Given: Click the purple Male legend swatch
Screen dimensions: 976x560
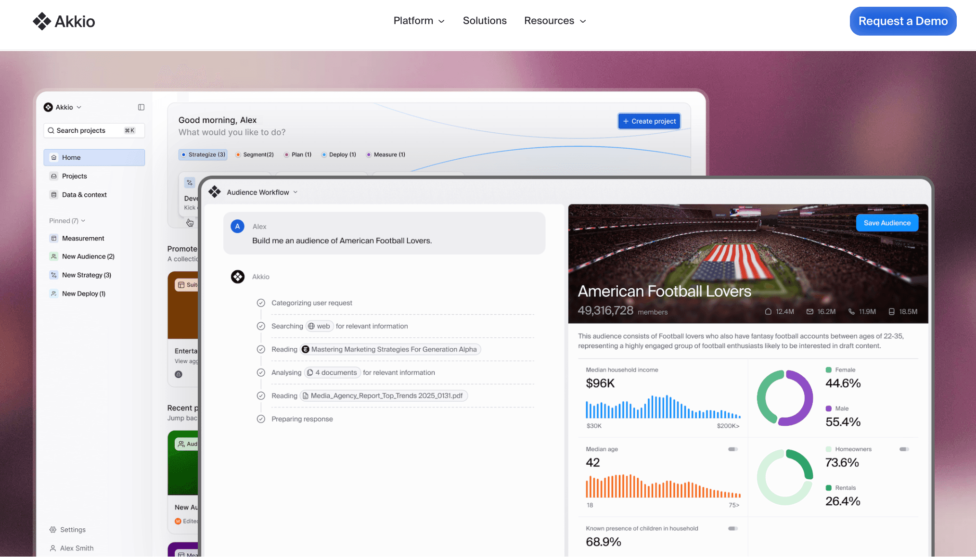Looking at the screenshot, I should [x=828, y=409].
